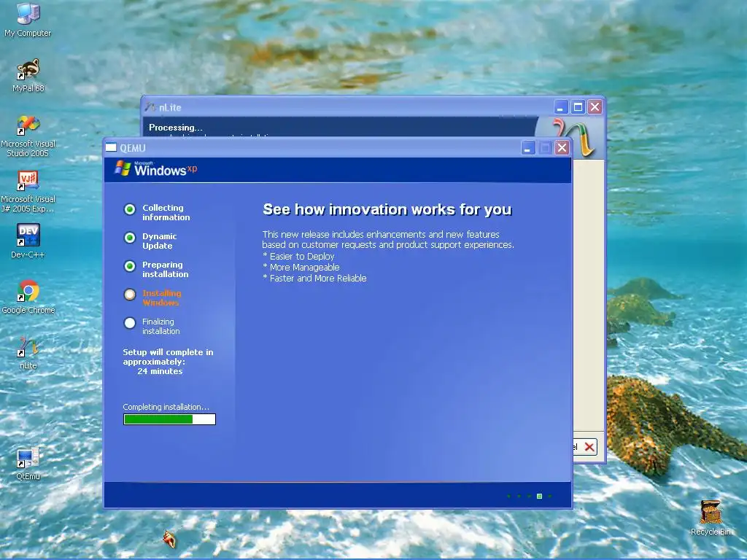Click the Dynamic Update step indicator
The width and height of the screenshot is (747, 560).
[x=130, y=238]
